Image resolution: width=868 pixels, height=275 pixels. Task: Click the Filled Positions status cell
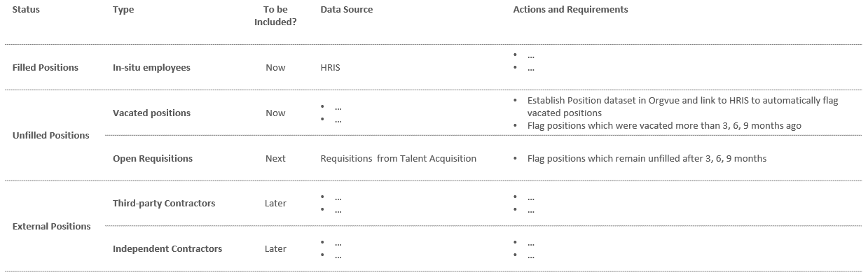46,68
